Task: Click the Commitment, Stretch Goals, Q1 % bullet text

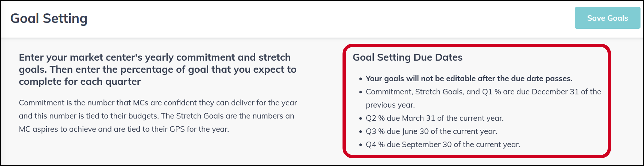Action: [483, 98]
